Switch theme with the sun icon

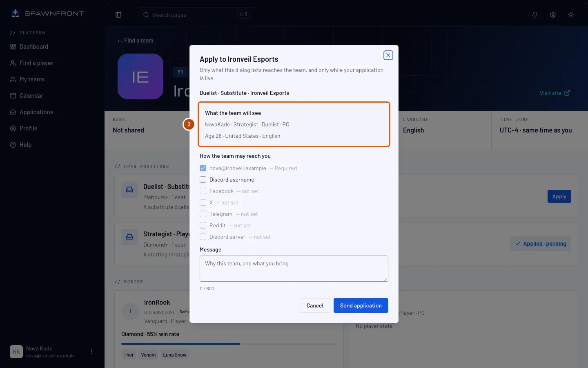pyautogui.click(x=571, y=15)
